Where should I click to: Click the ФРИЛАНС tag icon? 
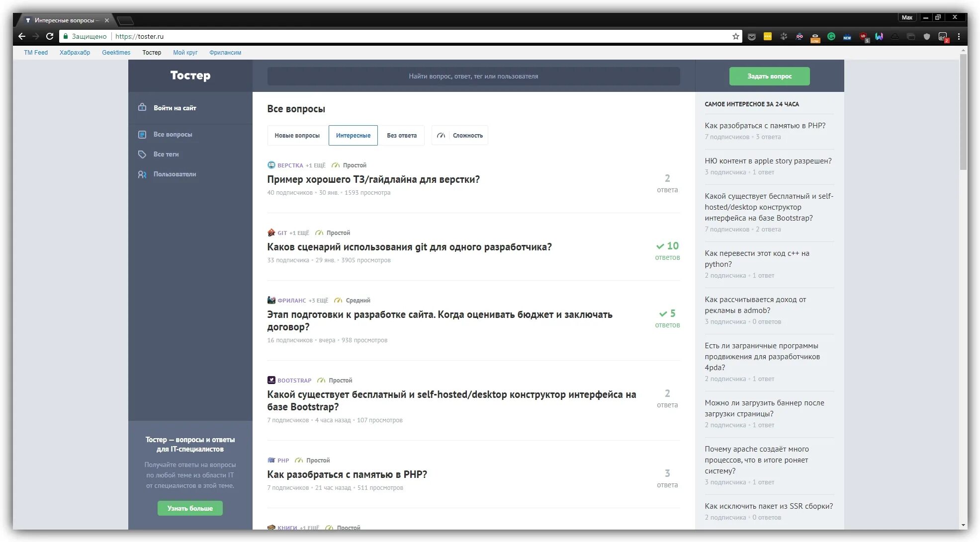(x=271, y=300)
